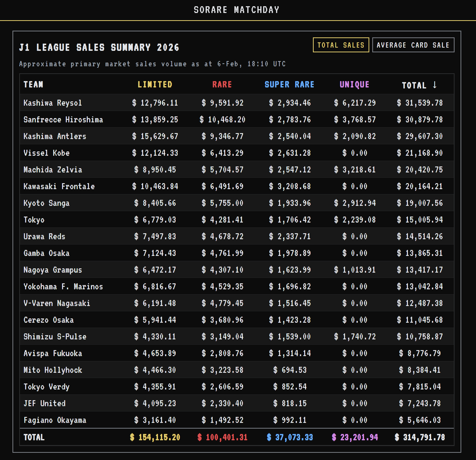Select the Sanfrecce Hiroshima team name
This screenshot has width=476, height=460.
point(63,120)
